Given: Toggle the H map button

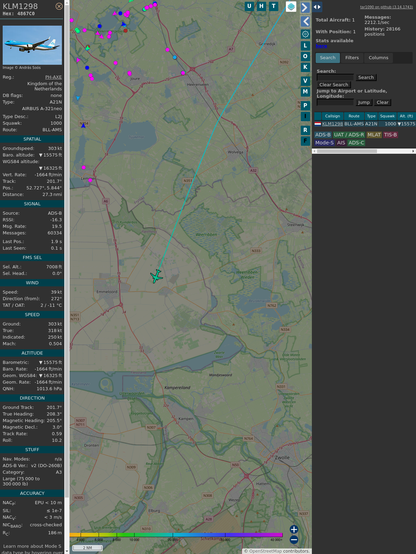Looking at the screenshot, I should tap(262, 6).
